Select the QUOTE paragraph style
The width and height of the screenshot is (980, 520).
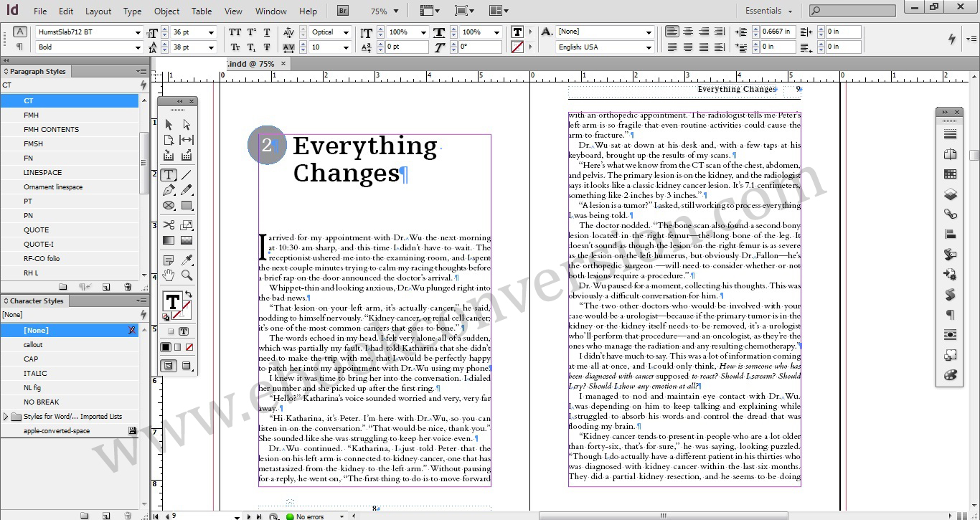pyautogui.click(x=37, y=230)
